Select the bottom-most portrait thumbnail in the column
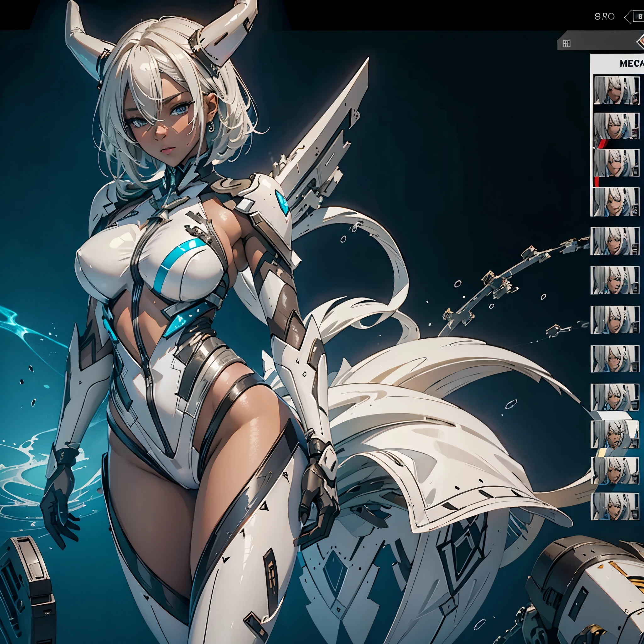The image size is (644, 644). pyautogui.click(x=614, y=506)
